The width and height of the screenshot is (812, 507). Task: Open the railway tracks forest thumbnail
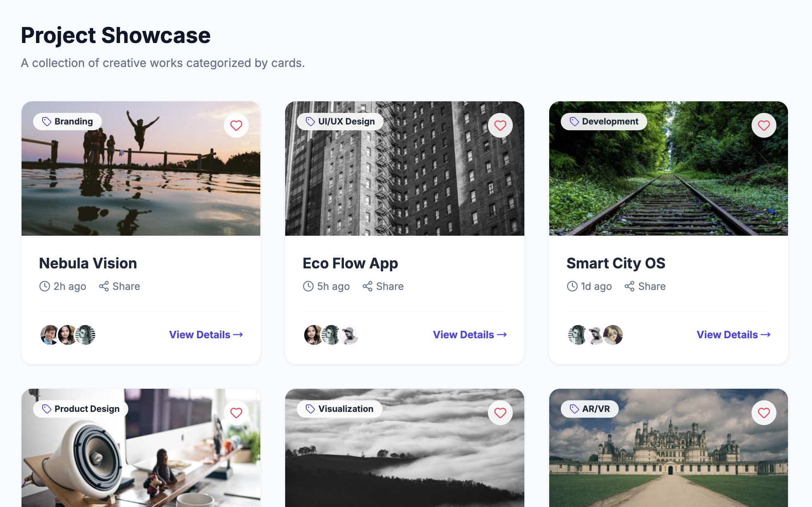click(x=668, y=168)
